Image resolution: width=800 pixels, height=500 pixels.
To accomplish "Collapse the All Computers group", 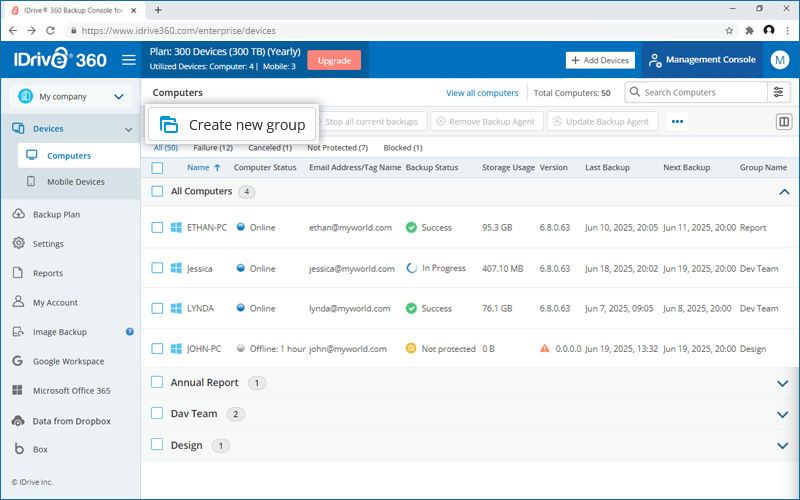I will click(x=784, y=192).
